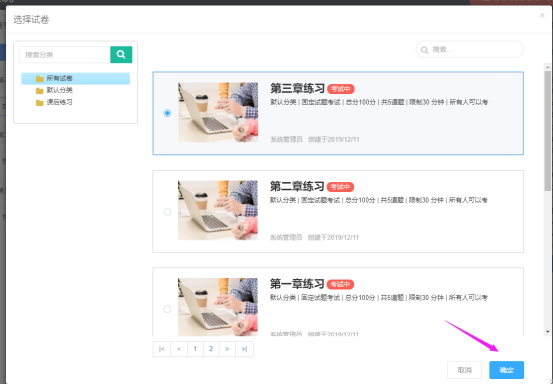The image size is (553, 384).
Task: Click the 第三章练习 thumbnail image
Action: tap(218, 112)
